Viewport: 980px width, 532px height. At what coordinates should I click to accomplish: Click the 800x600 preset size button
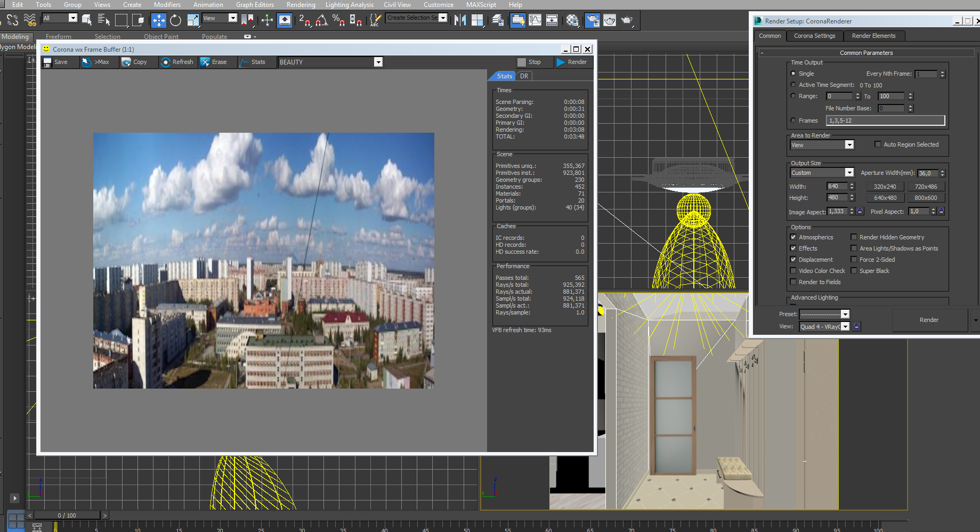pyautogui.click(x=926, y=198)
